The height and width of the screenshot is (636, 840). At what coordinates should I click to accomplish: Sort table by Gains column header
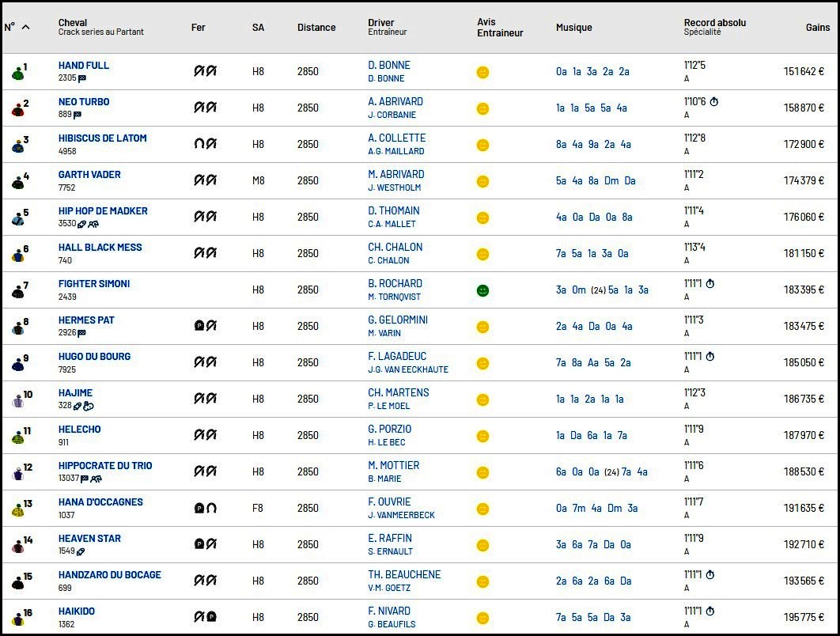pyautogui.click(x=818, y=28)
